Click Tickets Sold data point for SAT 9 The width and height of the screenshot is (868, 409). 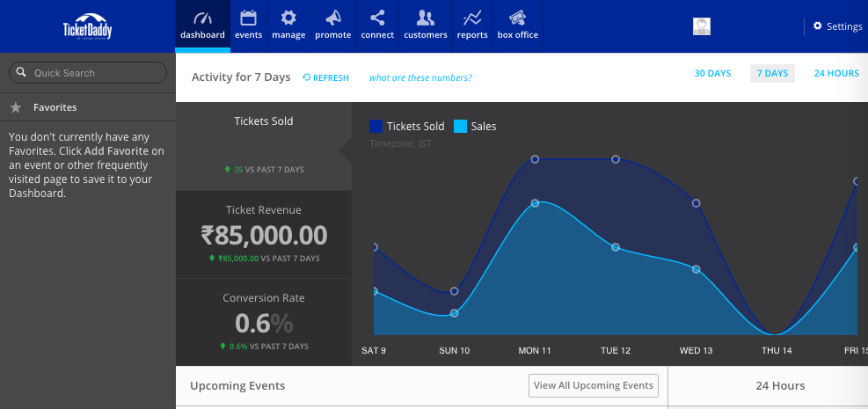pyautogui.click(x=375, y=247)
